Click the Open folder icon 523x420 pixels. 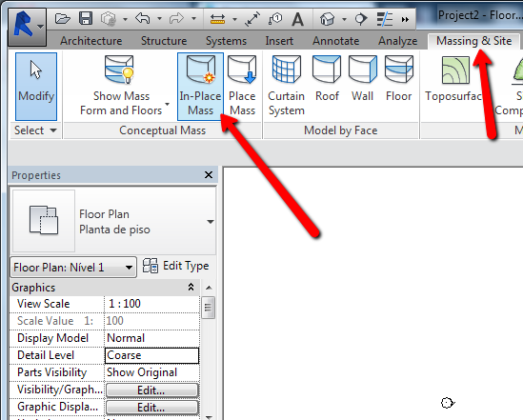pos(62,19)
